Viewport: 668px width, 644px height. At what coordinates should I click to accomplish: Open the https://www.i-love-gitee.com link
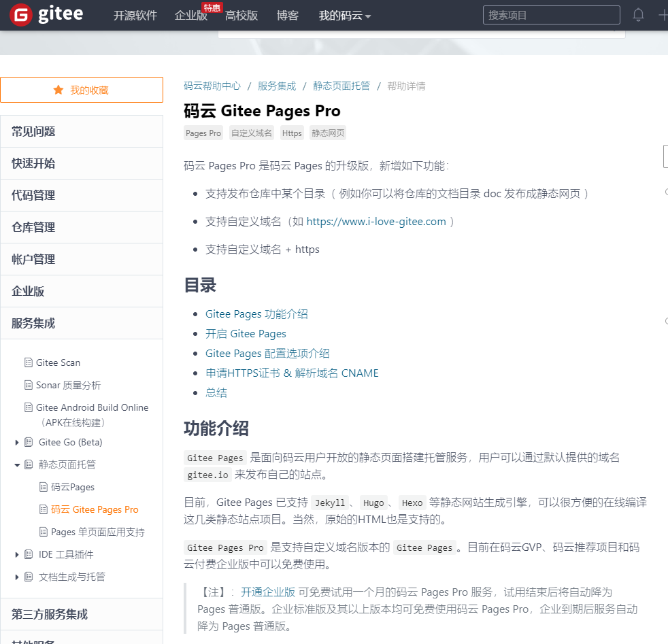click(x=376, y=222)
